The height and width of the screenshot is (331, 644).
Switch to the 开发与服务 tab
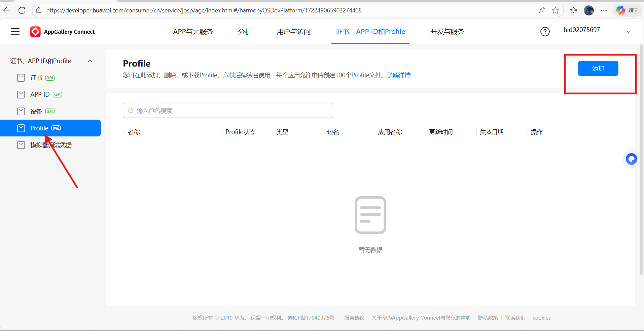(x=446, y=31)
